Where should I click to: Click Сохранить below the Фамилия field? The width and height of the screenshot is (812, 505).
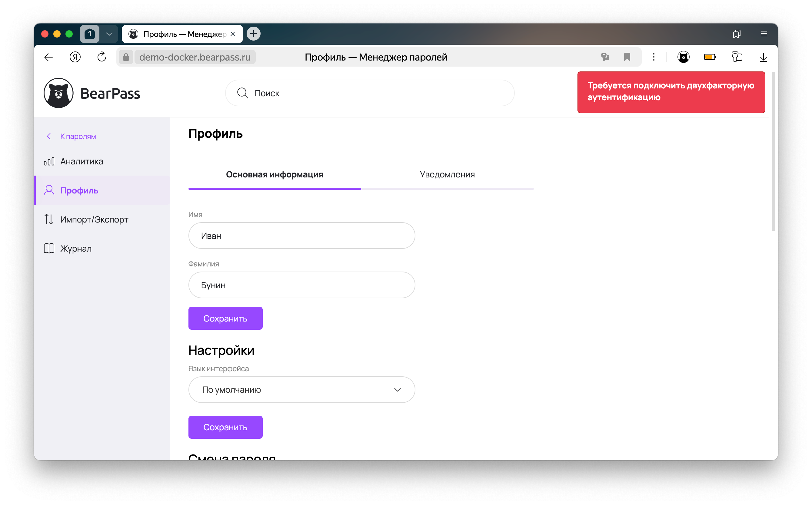pyautogui.click(x=225, y=318)
